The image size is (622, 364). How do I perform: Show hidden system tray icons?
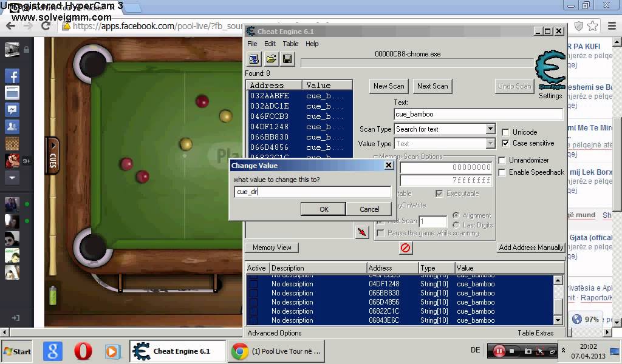(563, 351)
